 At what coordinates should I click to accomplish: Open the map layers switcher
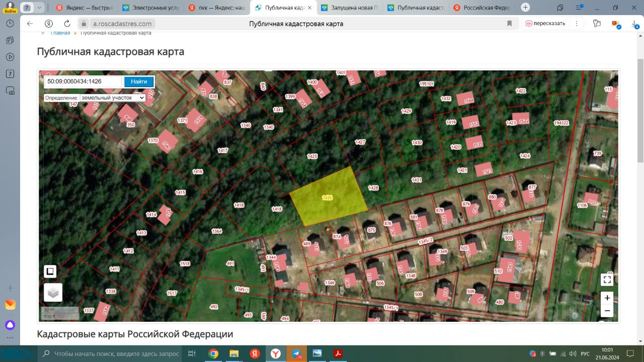(x=53, y=292)
